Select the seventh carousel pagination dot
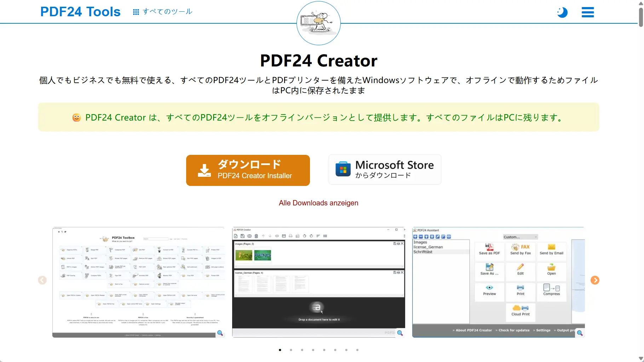 [346, 350]
